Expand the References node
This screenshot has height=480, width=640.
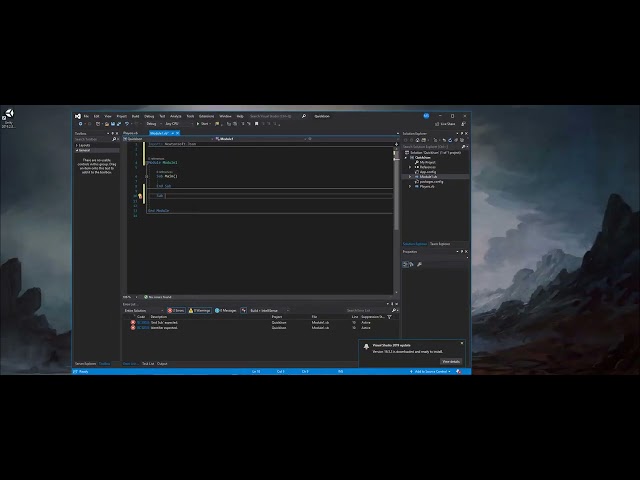(x=410, y=167)
